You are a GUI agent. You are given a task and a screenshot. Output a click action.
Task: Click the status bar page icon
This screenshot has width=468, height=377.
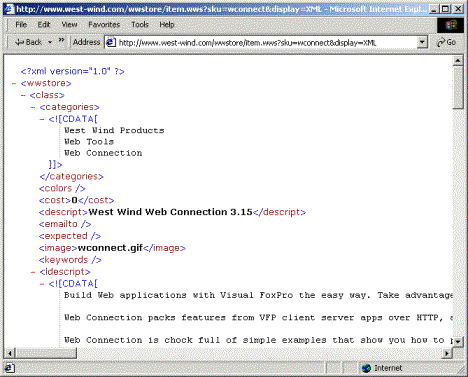[x=9, y=368]
